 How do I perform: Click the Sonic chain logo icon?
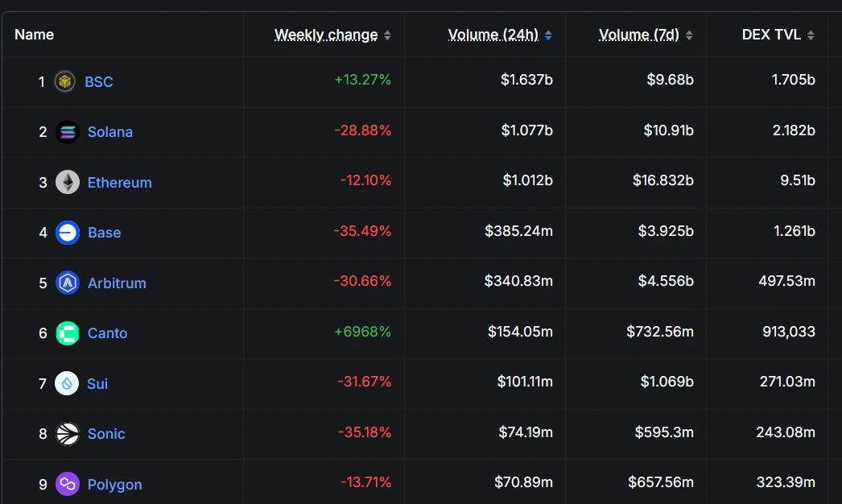coord(68,434)
